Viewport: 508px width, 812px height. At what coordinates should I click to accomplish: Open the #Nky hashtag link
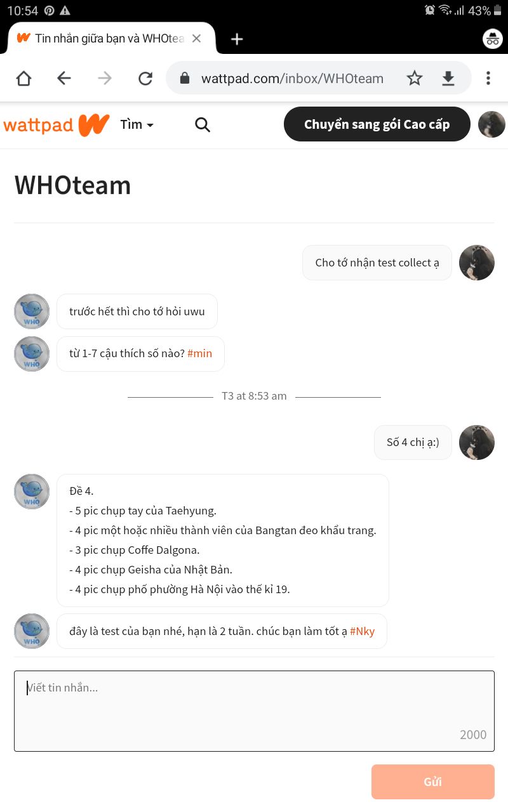[363, 631]
